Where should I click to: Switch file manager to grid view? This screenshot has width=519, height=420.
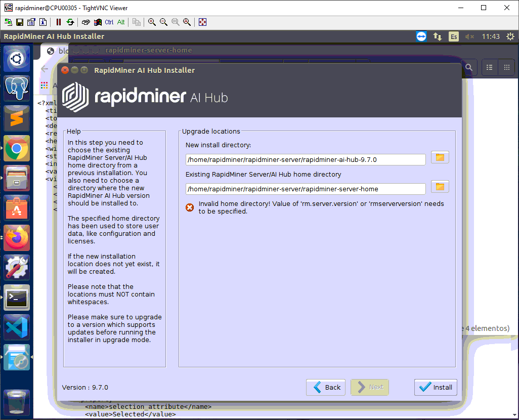coord(507,68)
